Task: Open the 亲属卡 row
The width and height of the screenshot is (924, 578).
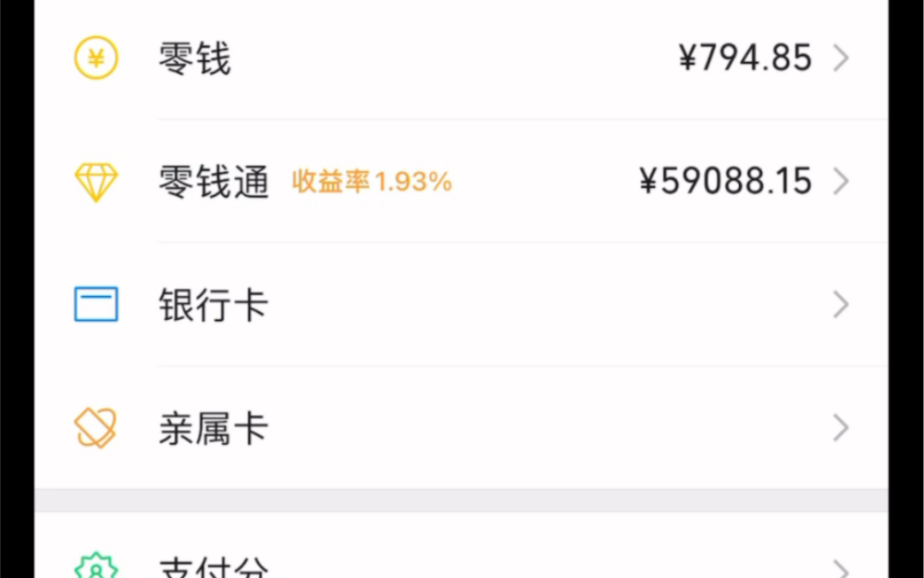Action: point(213,427)
